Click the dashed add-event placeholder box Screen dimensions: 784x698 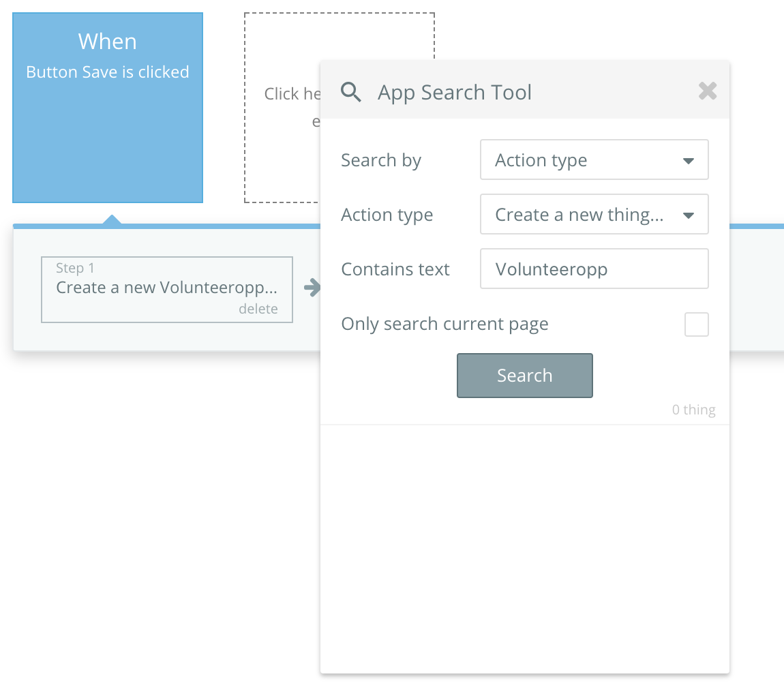[x=281, y=157]
